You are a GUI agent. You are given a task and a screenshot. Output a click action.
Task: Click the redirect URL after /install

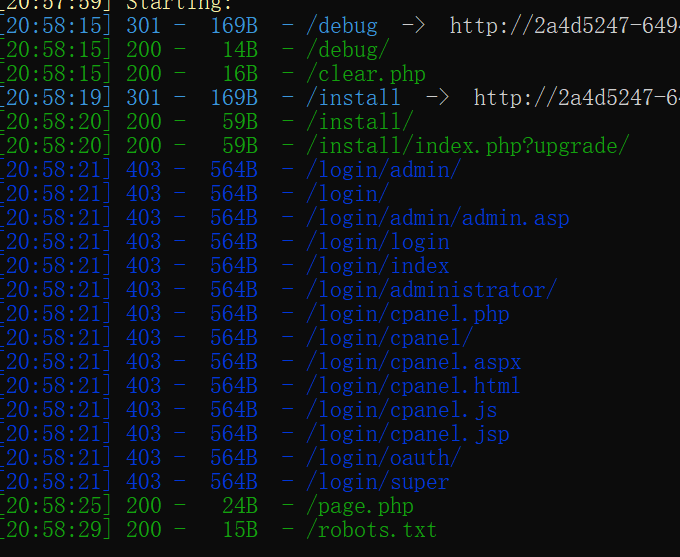coord(576,98)
